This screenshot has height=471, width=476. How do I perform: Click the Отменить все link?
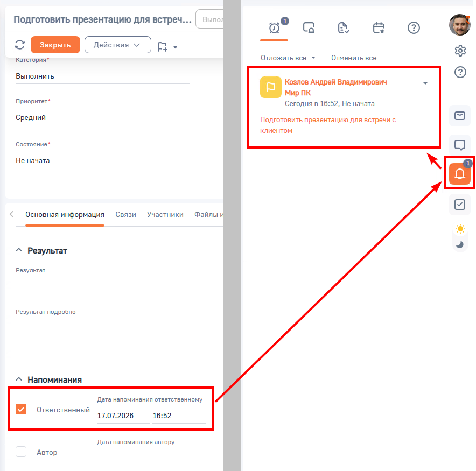click(354, 58)
